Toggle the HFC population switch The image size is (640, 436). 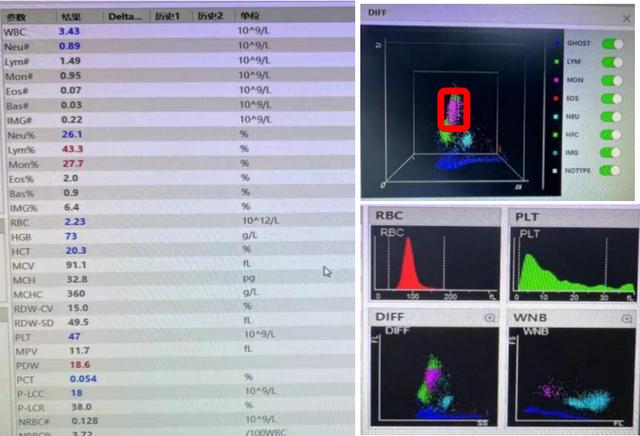611,135
